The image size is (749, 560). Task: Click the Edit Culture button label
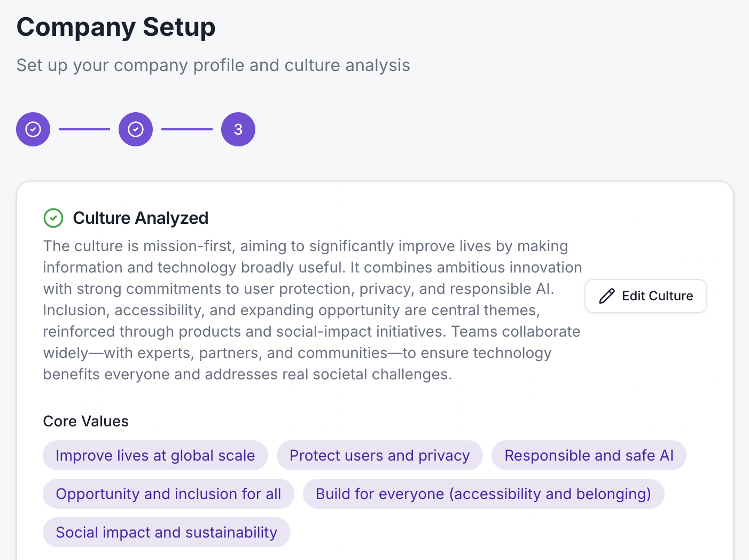pyautogui.click(x=657, y=295)
